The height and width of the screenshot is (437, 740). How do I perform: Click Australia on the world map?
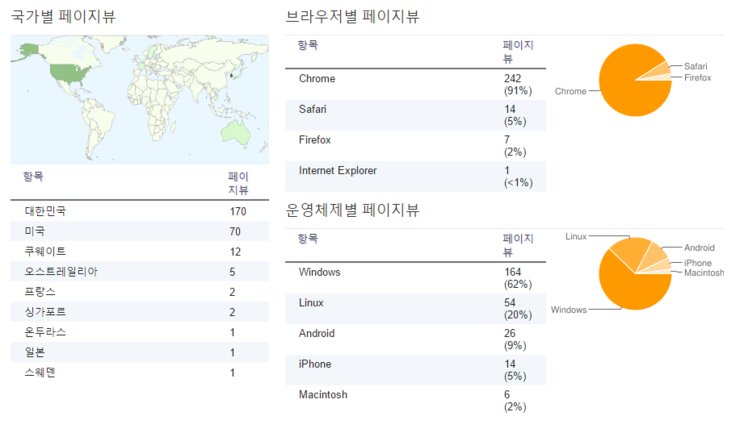(235, 132)
